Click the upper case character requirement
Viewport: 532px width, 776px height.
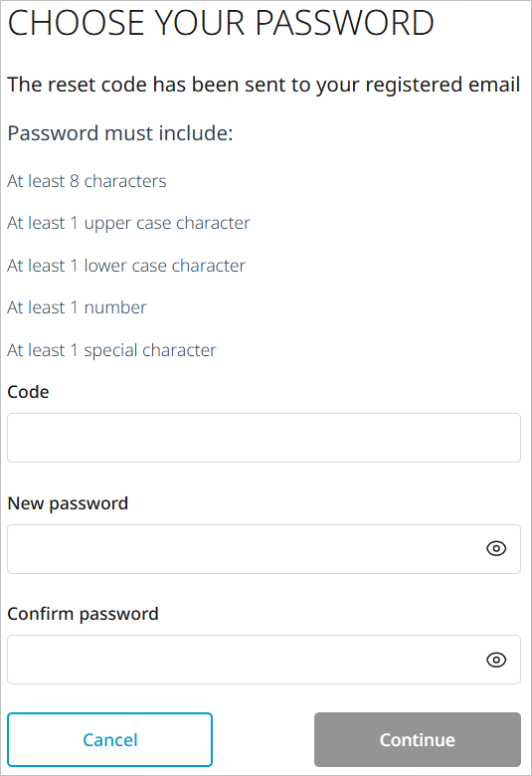click(128, 224)
